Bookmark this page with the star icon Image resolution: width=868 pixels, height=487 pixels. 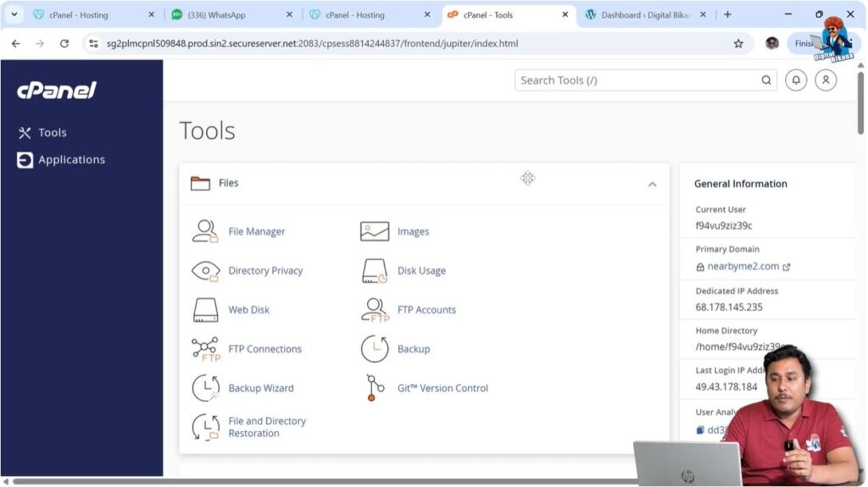click(738, 44)
